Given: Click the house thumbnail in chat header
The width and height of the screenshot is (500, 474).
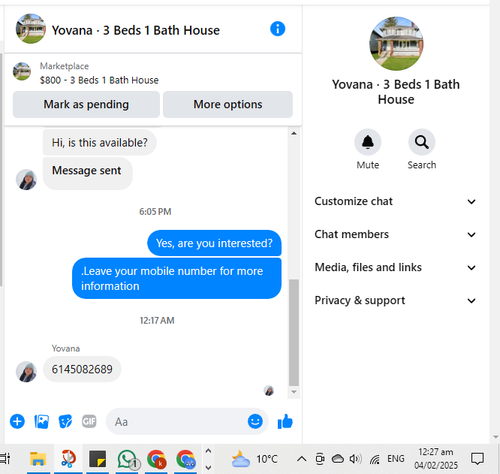Looking at the screenshot, I should pyautogui.click(x=31, y=29).
